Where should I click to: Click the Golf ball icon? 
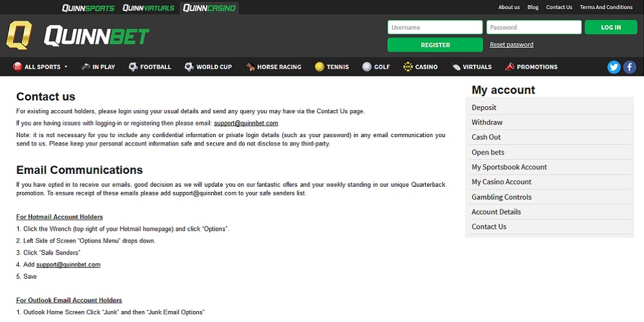tap(367, 66)
